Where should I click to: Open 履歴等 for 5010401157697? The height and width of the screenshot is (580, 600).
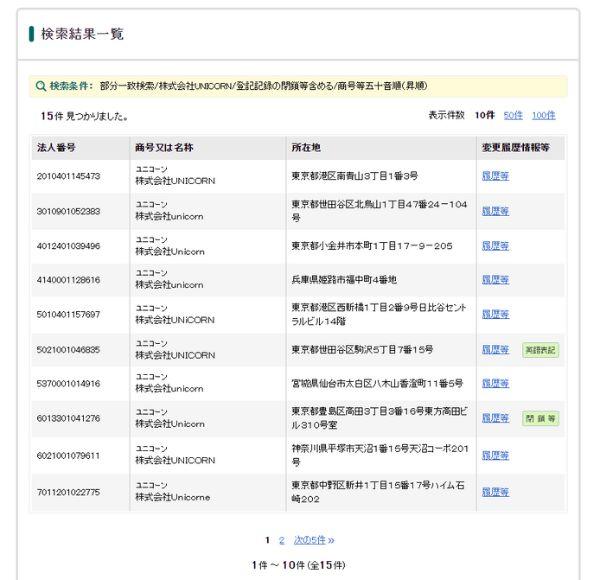pyautogui.click(x=495, y=314)
